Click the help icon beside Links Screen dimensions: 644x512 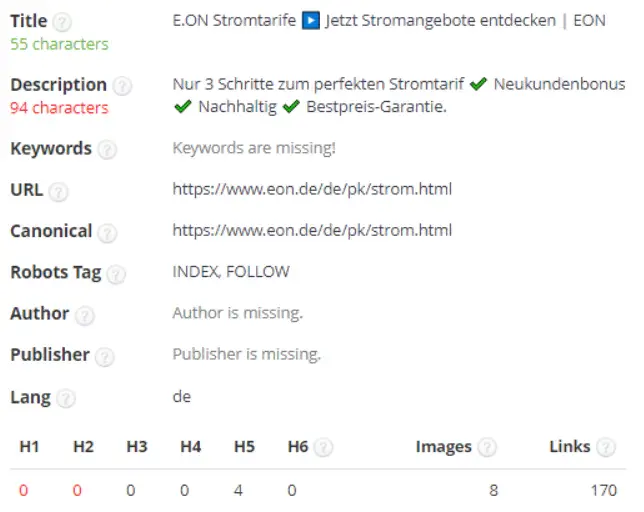pyautogui.click(x=605, y=448)
